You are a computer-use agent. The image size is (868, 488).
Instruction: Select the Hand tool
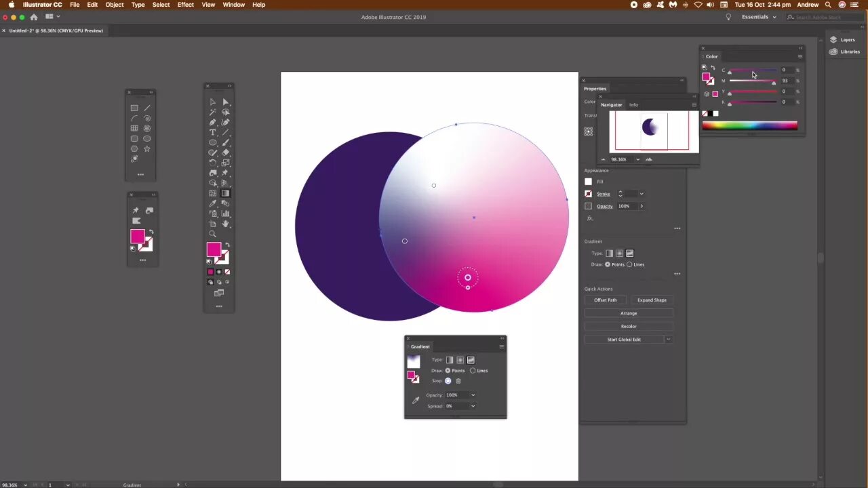(225, 224)
